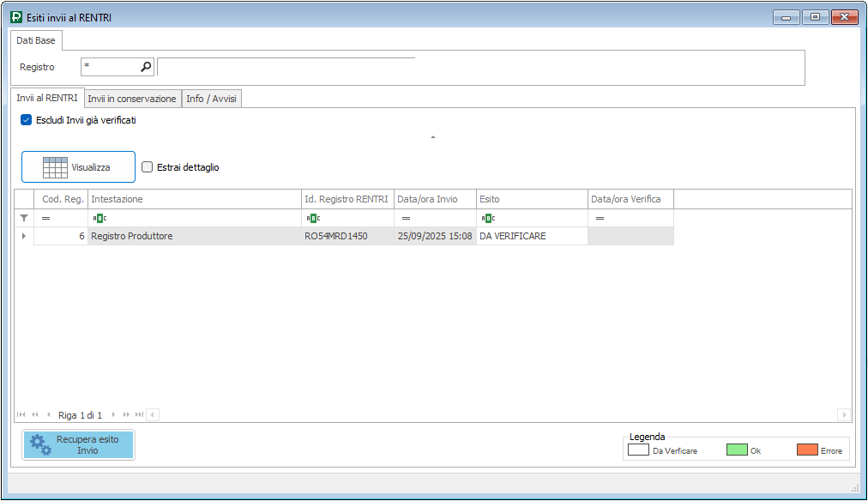Screen dimensions: 868x501
Task: Uncheck Escludi Invii già verificati
Action: (26, 120)
